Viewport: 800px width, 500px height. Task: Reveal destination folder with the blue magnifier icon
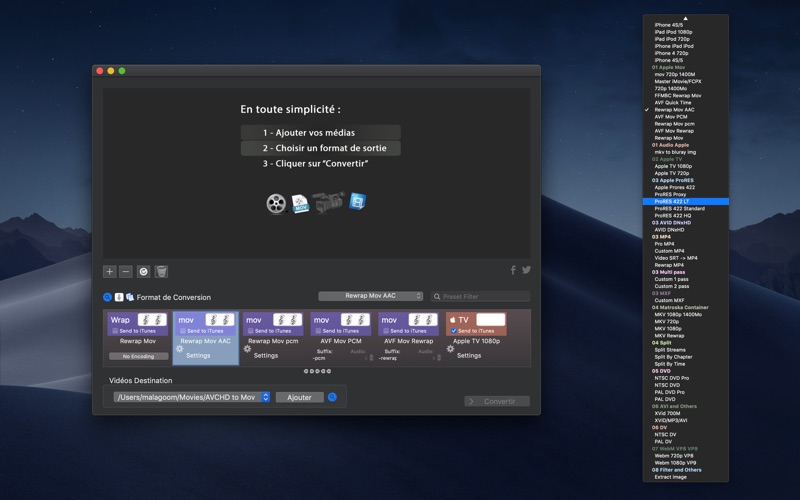coord(332,397)
